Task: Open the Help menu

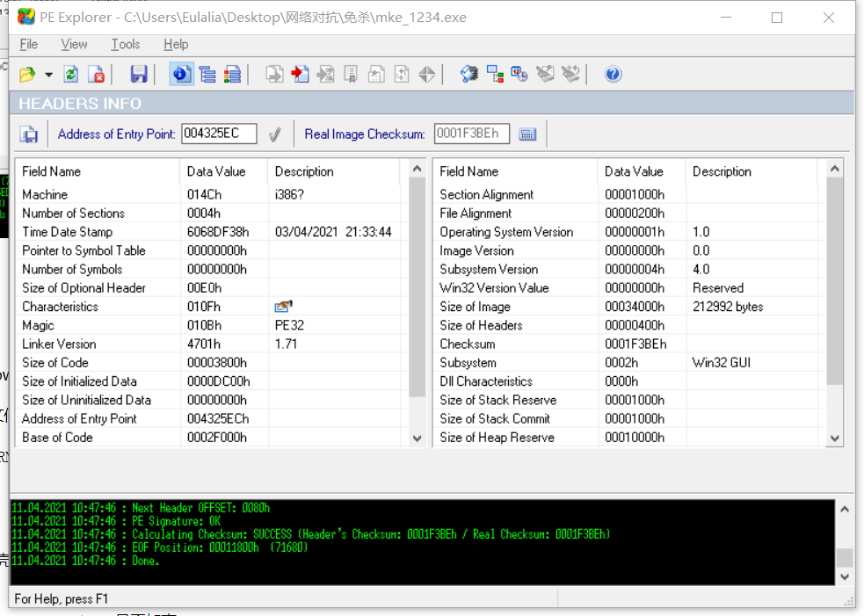Action: pyautogui.click(x=176, y=44)
